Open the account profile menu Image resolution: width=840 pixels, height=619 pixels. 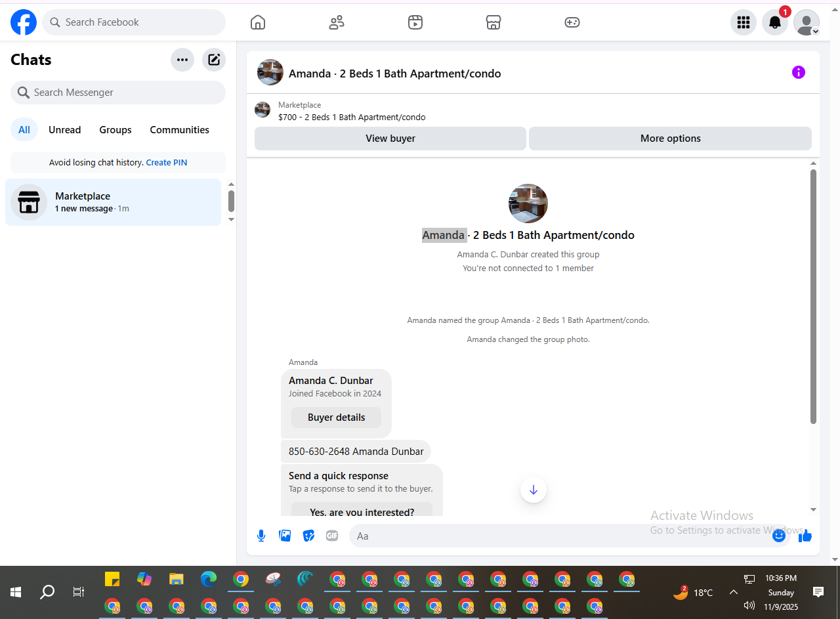tap(807, 22)
